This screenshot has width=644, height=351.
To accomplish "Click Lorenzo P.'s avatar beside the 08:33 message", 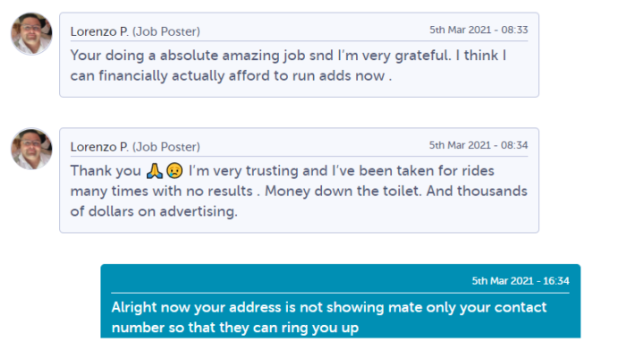I will tap(31, 34).
